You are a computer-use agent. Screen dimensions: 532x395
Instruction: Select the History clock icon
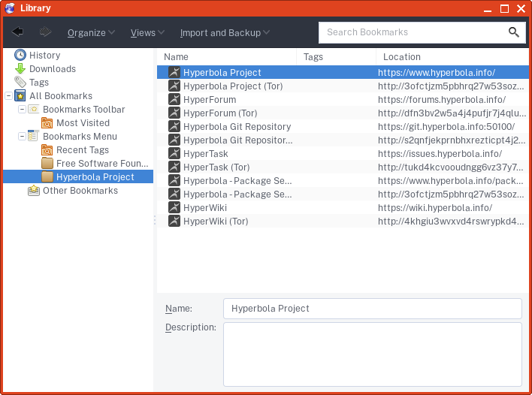point(20,56)
